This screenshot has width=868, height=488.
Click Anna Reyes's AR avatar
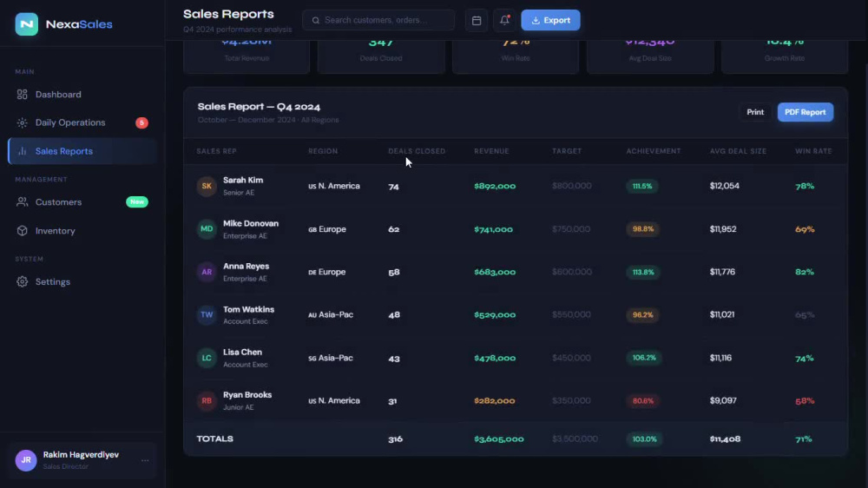(x=207, y=272)
